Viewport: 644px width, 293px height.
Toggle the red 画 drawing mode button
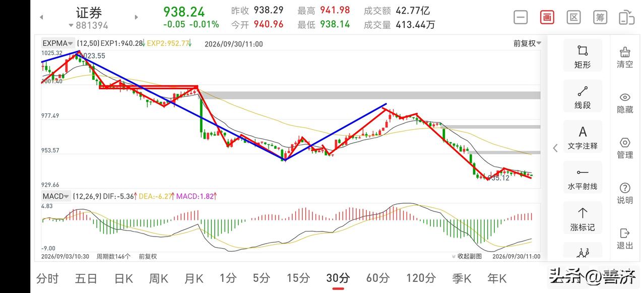pyautogui.click(x=547, y=17)
